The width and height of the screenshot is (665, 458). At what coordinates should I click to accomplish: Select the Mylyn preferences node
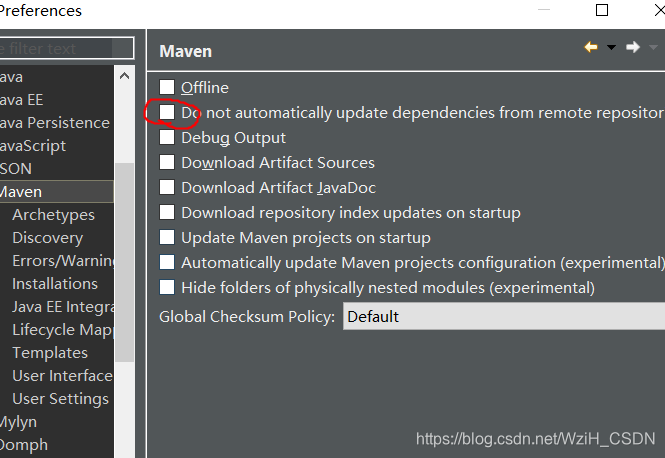tap(18, 422)
